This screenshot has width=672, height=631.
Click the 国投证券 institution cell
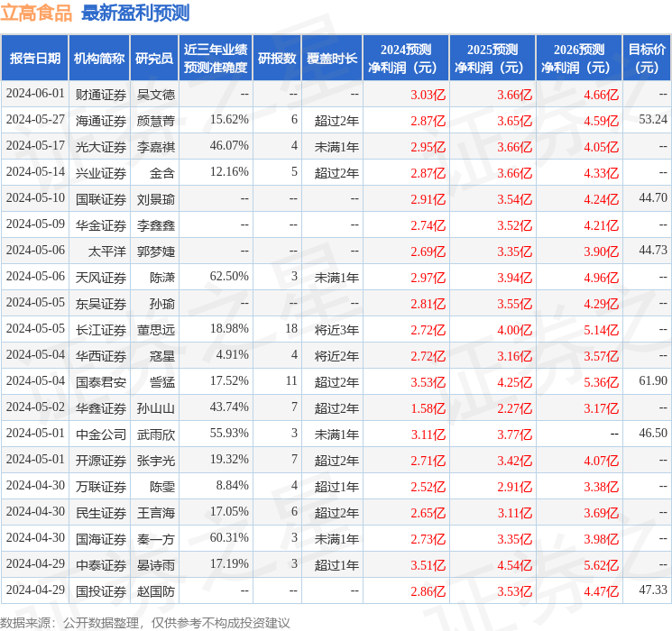point(101,591)
